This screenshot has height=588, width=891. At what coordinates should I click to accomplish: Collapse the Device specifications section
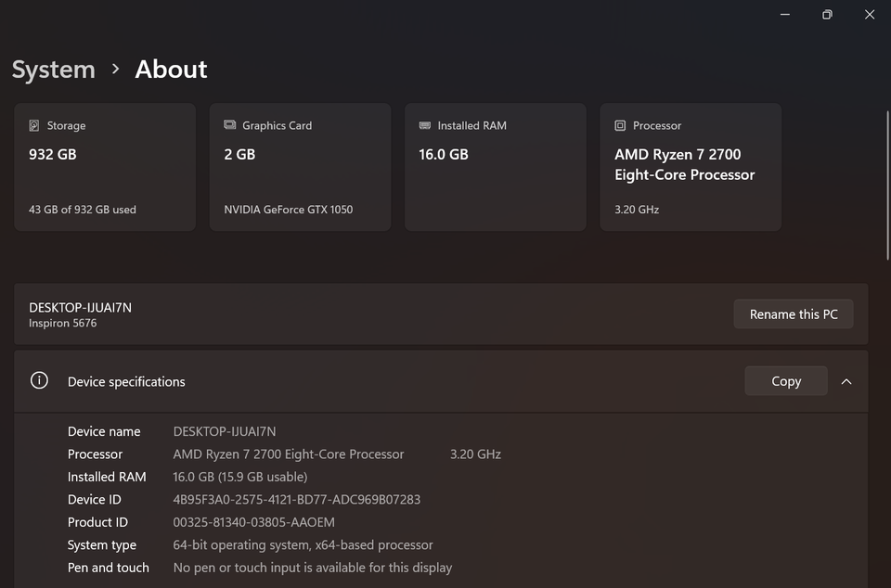point(846,381)
